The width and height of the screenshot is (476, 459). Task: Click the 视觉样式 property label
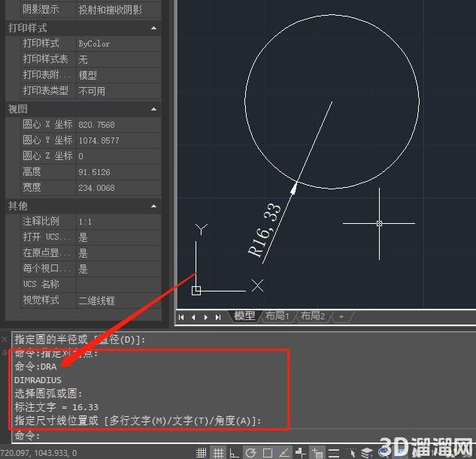pos(41,300)
